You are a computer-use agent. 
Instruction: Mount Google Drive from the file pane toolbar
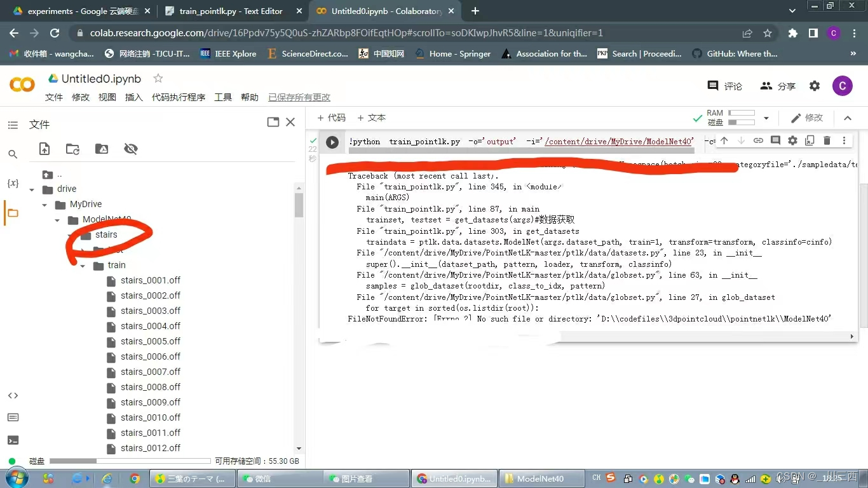point(102,149)
